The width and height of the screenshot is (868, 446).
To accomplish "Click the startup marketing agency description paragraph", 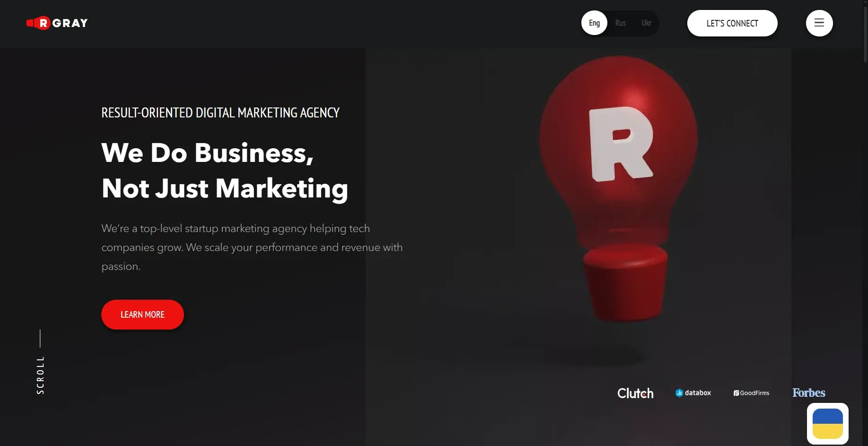I will 252,247.
